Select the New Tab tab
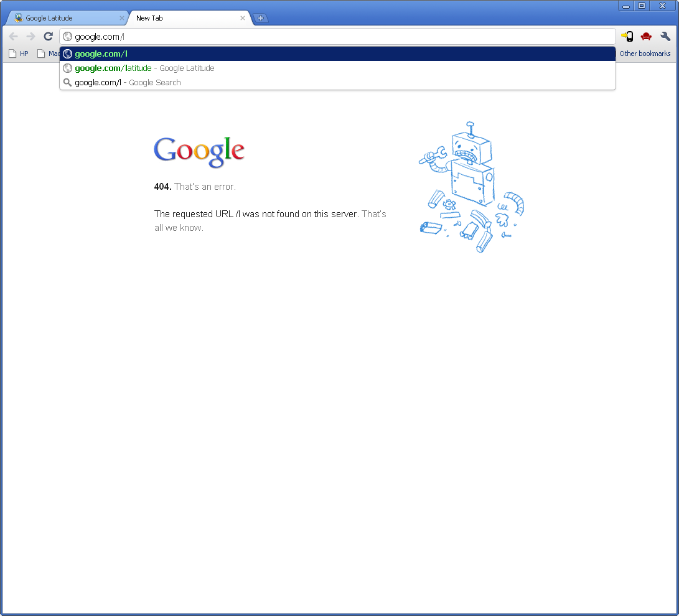Viewport: 679px width, 616px height. tap(190, 18)
